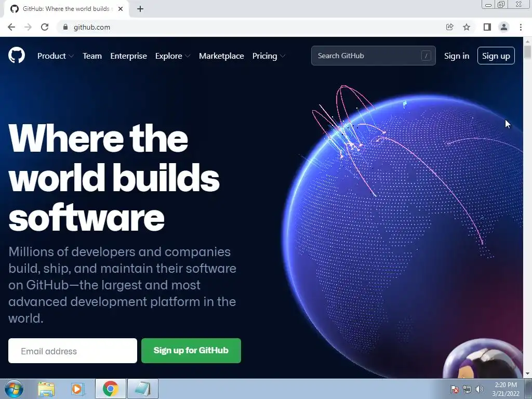Open the Chrome profile avatar

point(504,27)
